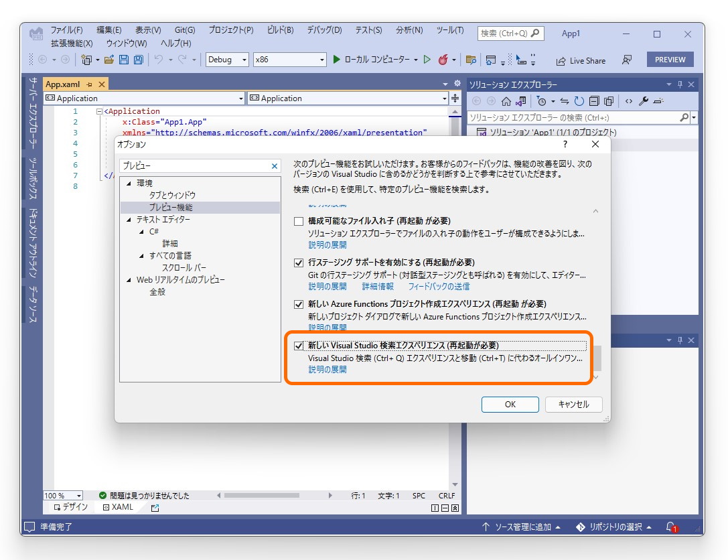
Task: Collapse the C# tree node
Action: click(x=141, y=232)
